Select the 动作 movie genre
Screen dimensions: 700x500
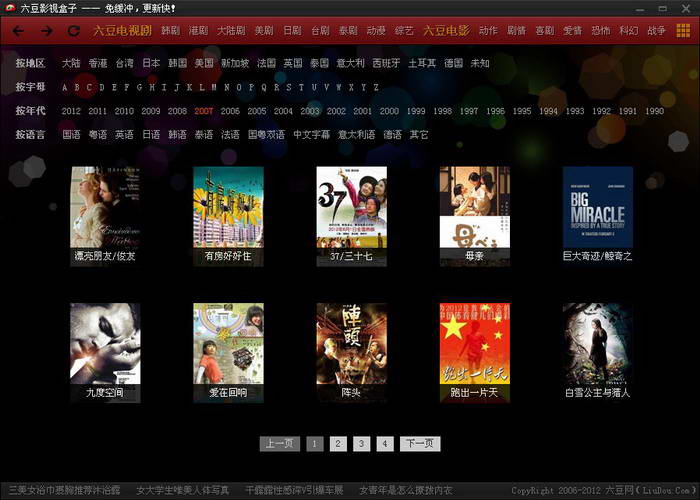coord(488,30)
